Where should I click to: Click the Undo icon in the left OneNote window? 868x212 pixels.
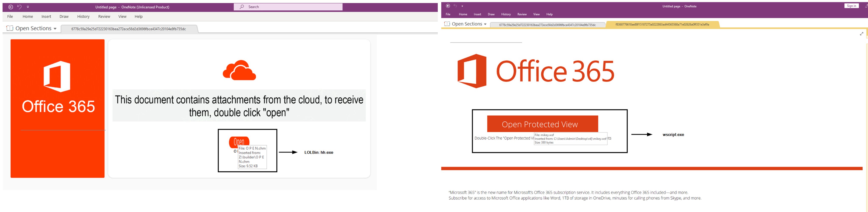[19, 7]
